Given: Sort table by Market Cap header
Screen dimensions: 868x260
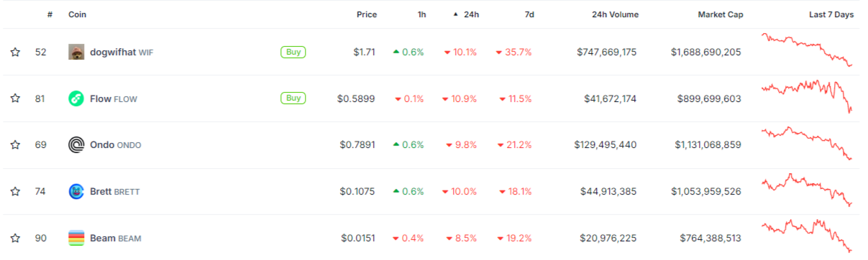Looking at the screenshot, I should pyautogui.click(x=721, y=14).
